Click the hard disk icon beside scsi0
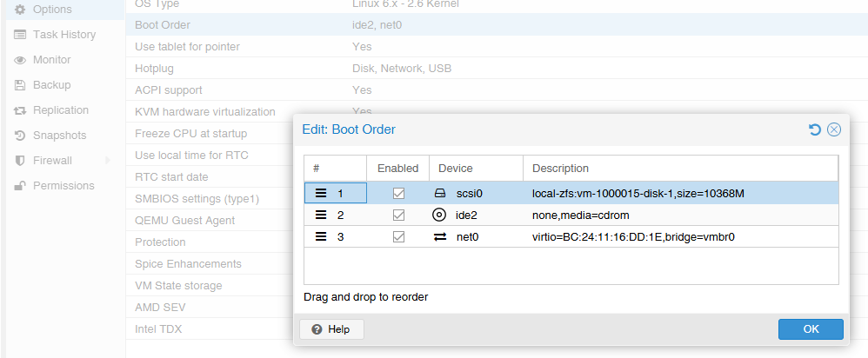868x358 pixels. [439, 193]
